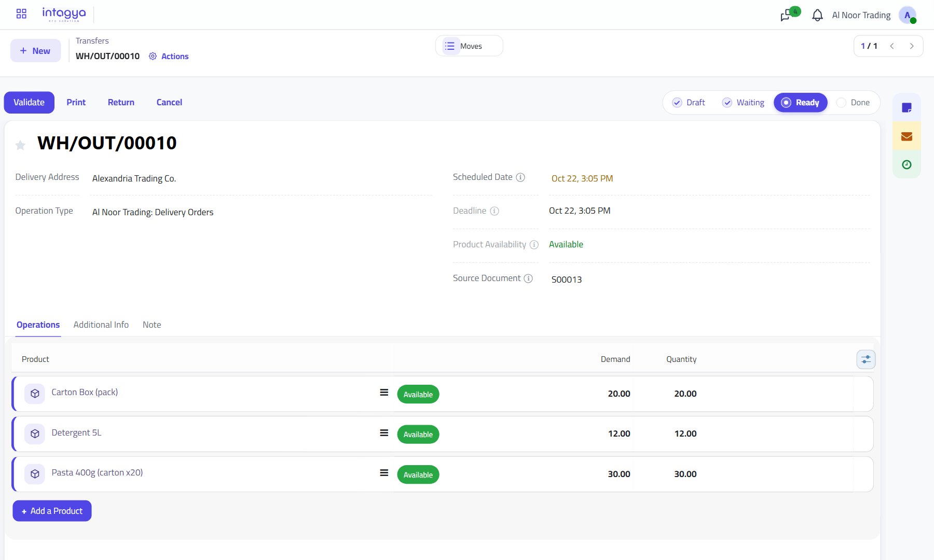Click the Print button
This screenshot has width=934, height=560.
point(76,103)
